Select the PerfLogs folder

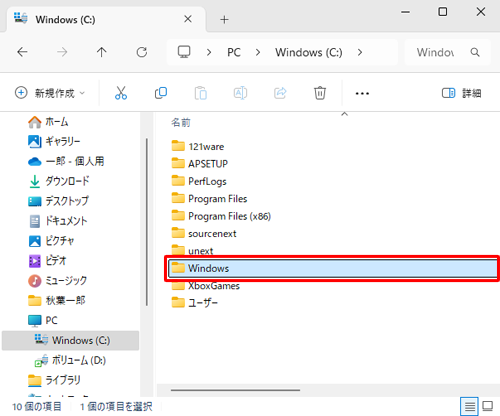199,181
